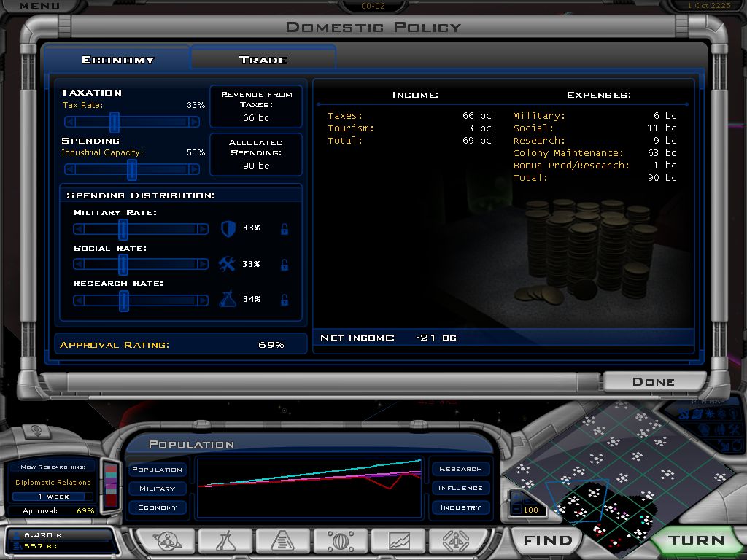Open the planet and figure toolbar screen

click(x=166, y=541)
